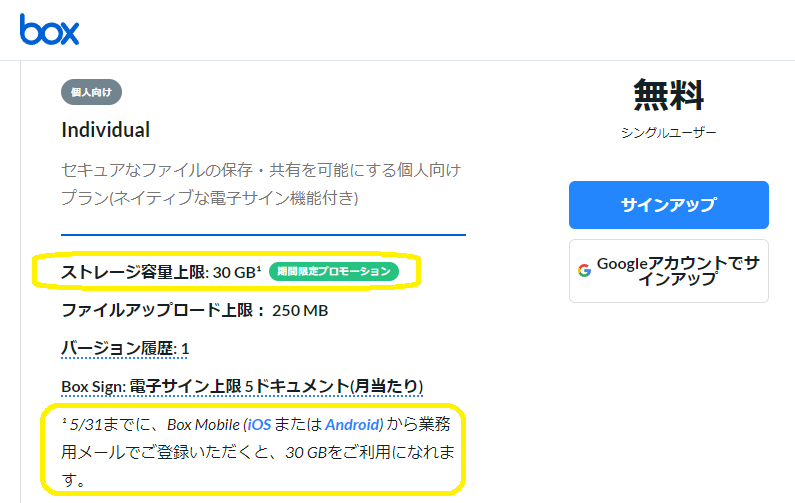Click the バージョン履歴 underlined term
795x503 pixels.
pyautogui.click(x=125, y=349)
